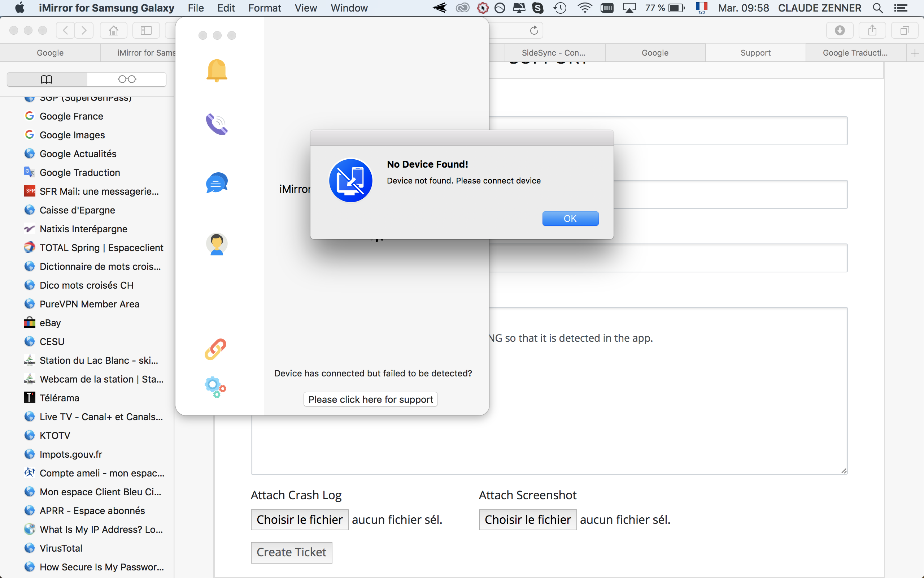Open the contacts person icon in iMirror

click(217, 244)
